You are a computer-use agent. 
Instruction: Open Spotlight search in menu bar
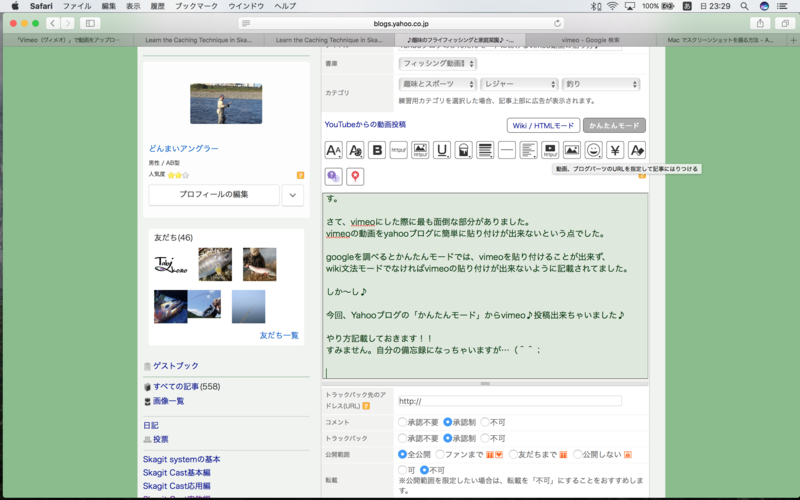pos(744,6)
